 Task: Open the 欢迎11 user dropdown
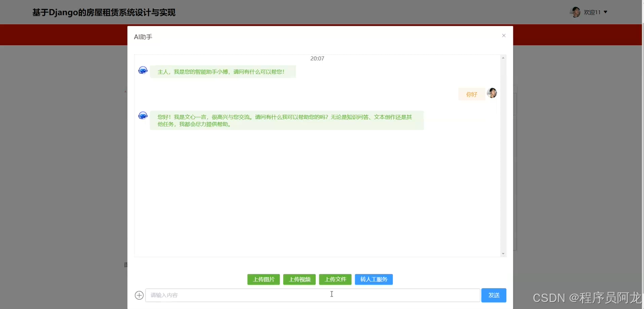[596, 12]
